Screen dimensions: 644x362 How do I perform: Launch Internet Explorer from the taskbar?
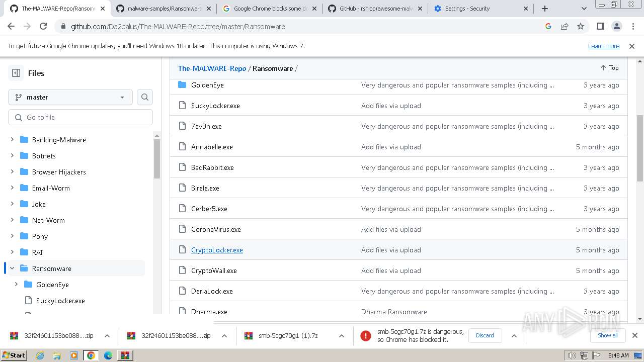40,355
